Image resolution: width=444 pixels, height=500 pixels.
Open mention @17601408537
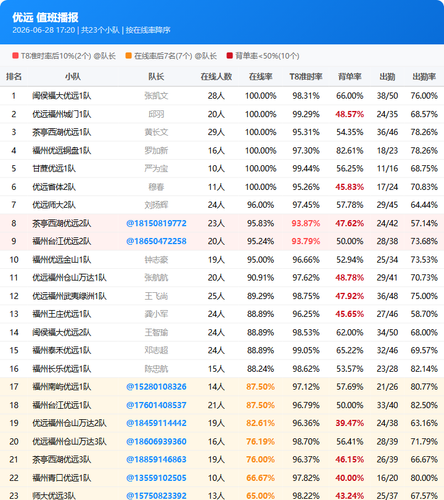point(156,405)
